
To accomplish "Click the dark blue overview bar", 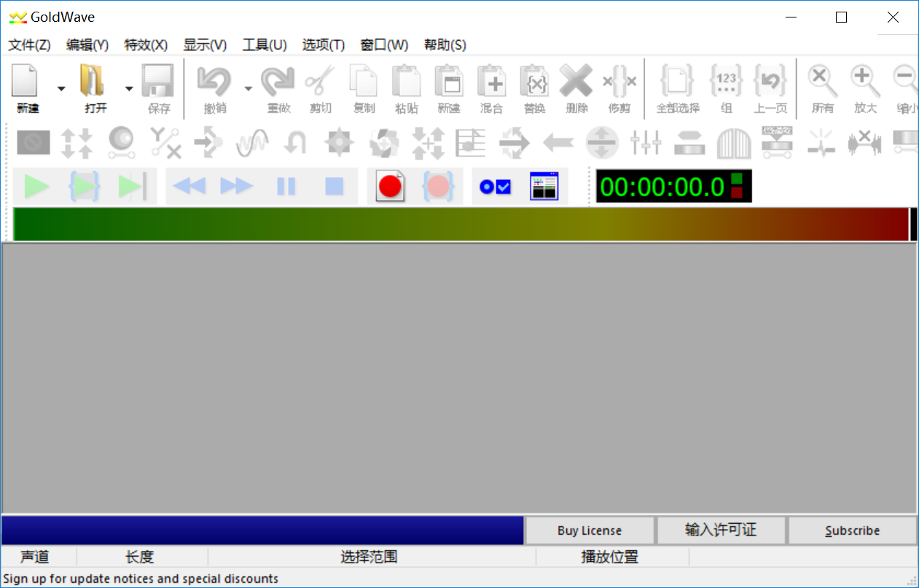I will 262,530.
